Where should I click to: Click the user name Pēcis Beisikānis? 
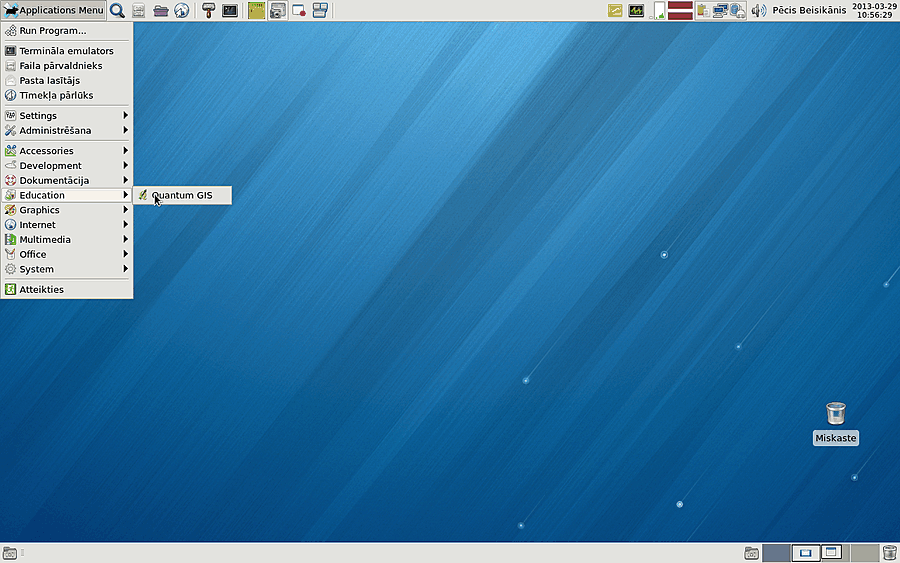point(809,10)
